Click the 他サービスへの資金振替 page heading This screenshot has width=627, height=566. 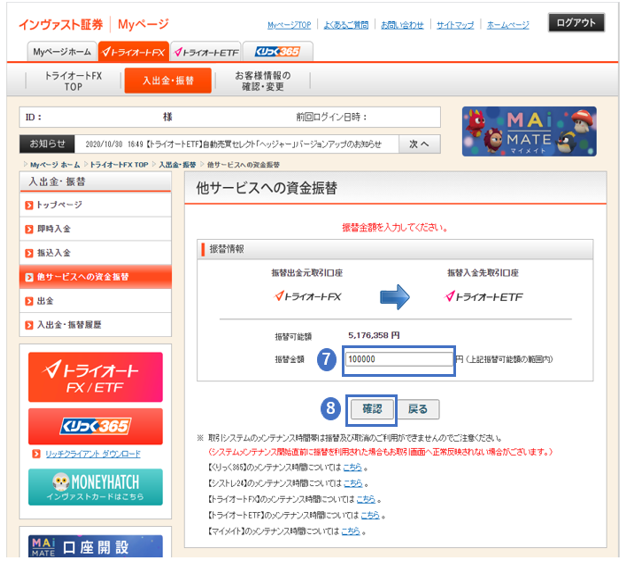(266, 188)
